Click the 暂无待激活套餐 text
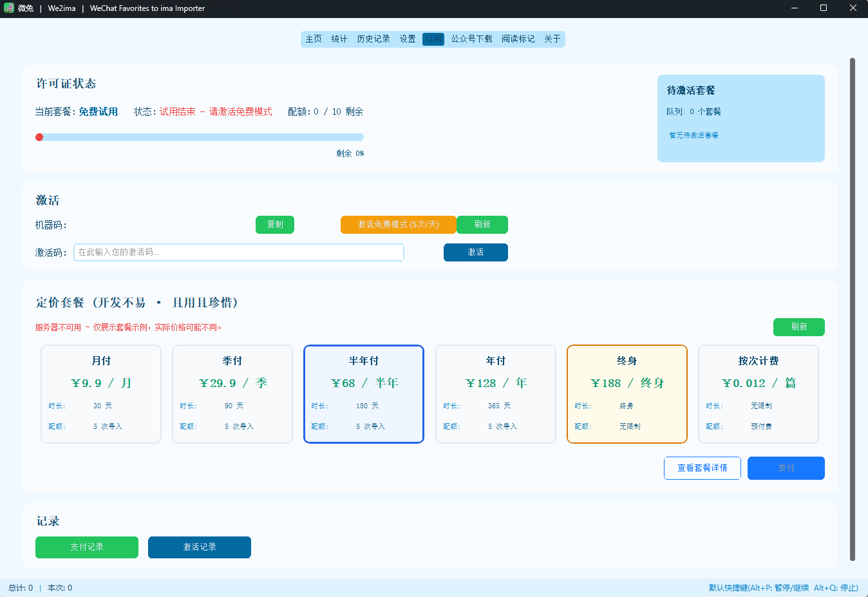 click(693, 135)
